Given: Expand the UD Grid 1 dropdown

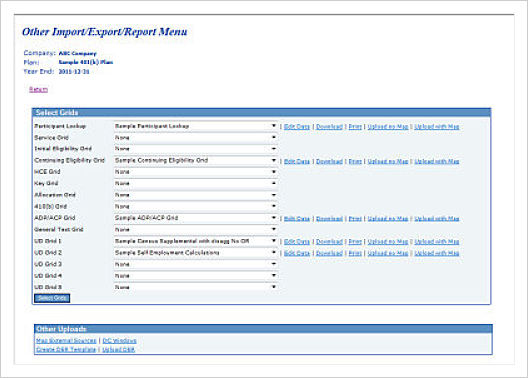Looking at the screenshot, I should pyautogui.click(x=196, y=241).
